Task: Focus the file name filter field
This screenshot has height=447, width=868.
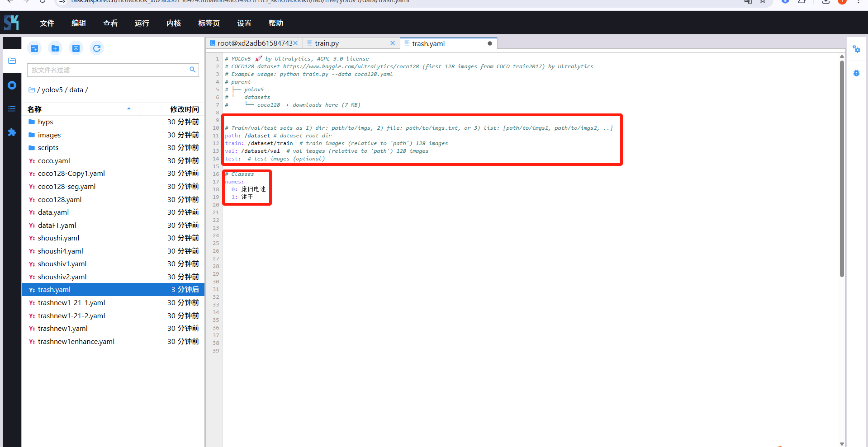Action: tap(109, 70)
